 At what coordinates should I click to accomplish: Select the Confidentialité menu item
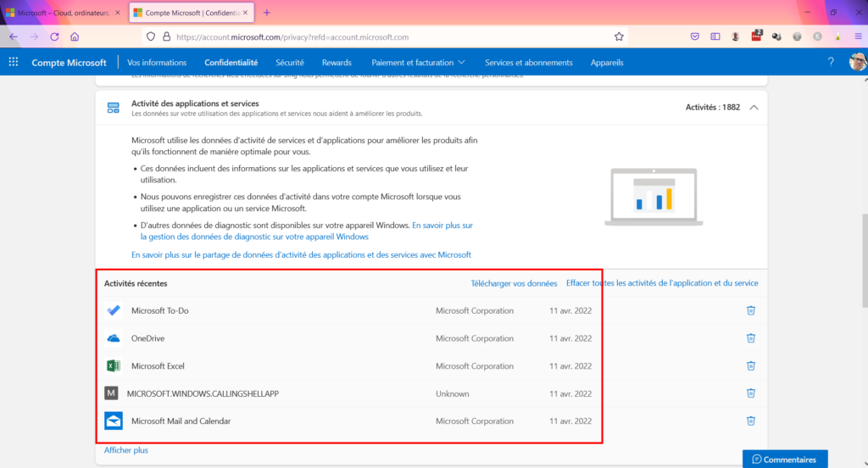tap(231, 63)
